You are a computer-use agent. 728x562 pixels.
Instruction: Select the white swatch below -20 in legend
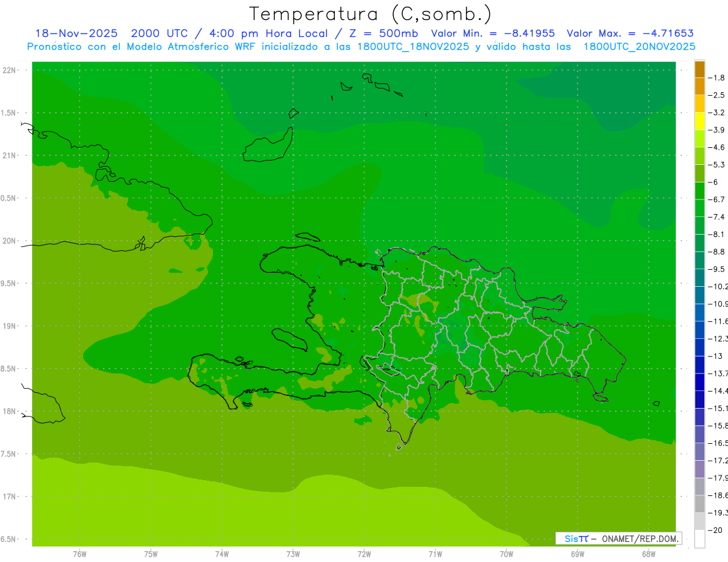(x=699, y=538)
